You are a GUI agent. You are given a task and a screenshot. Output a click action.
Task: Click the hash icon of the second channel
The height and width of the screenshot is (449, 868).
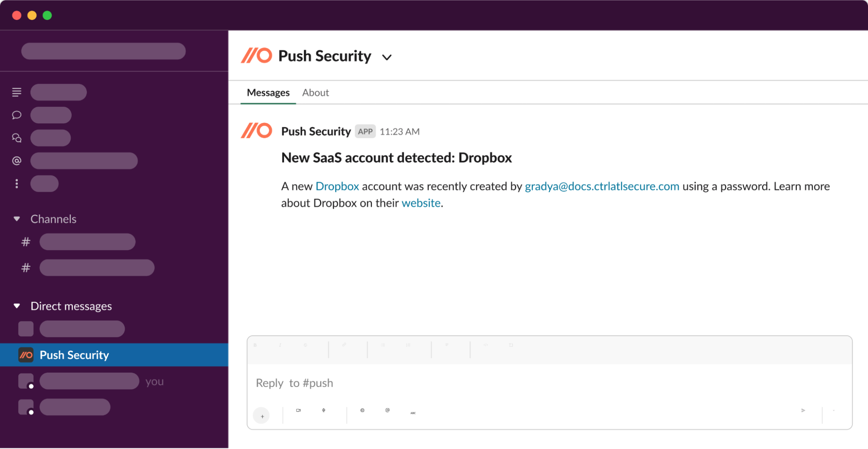[x=26, y=268]
